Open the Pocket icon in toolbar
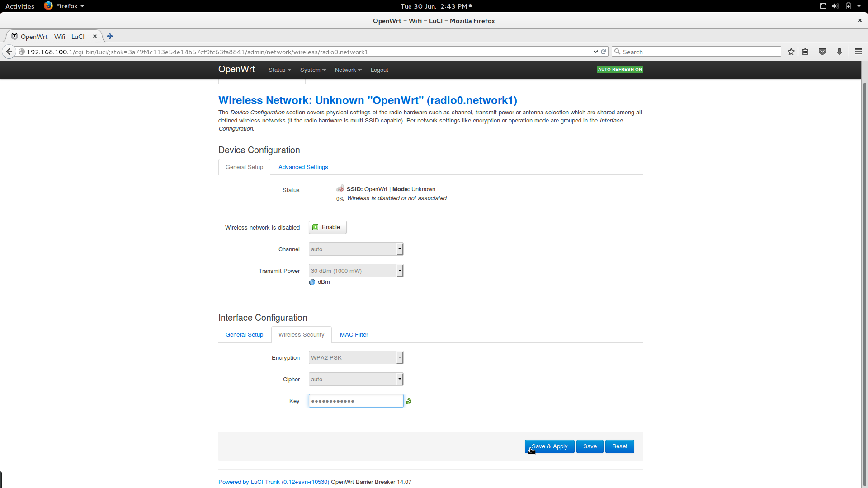This screenshot has height=488, width=868. coord(822,52)
